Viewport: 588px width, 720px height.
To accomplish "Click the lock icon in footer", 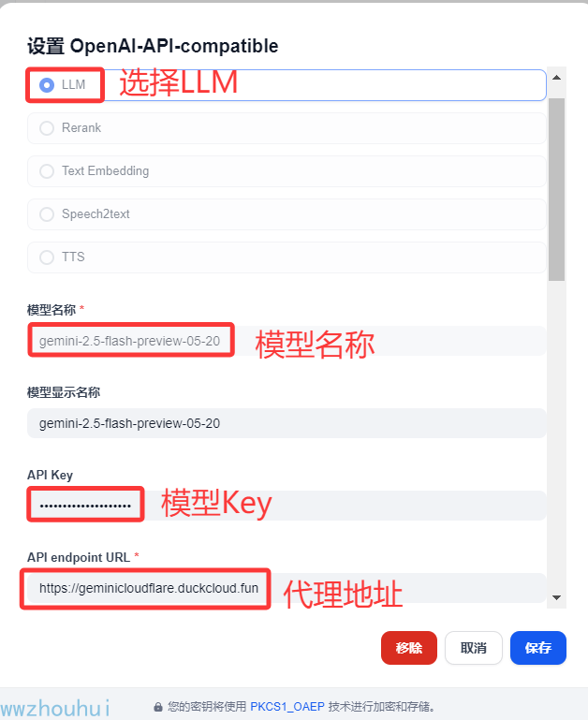I will click(158, 707).
